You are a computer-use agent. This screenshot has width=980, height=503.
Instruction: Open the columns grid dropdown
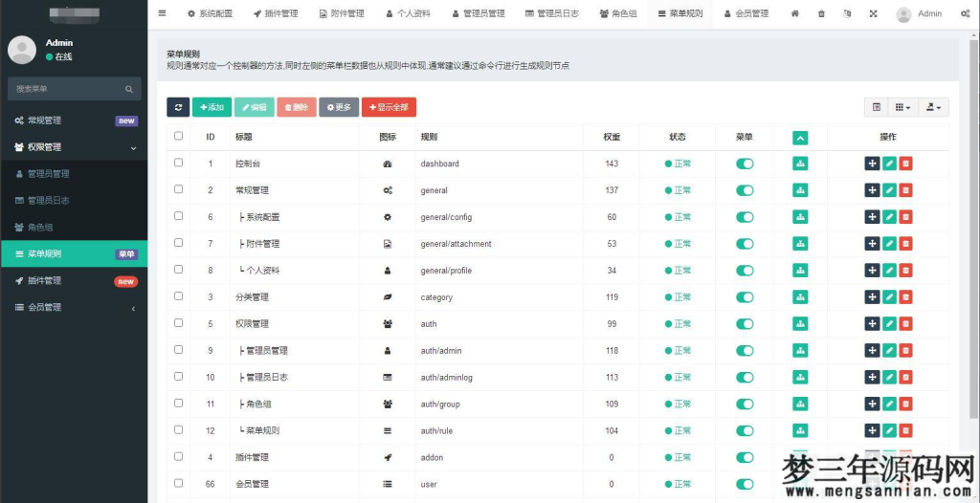coord(902,107)
